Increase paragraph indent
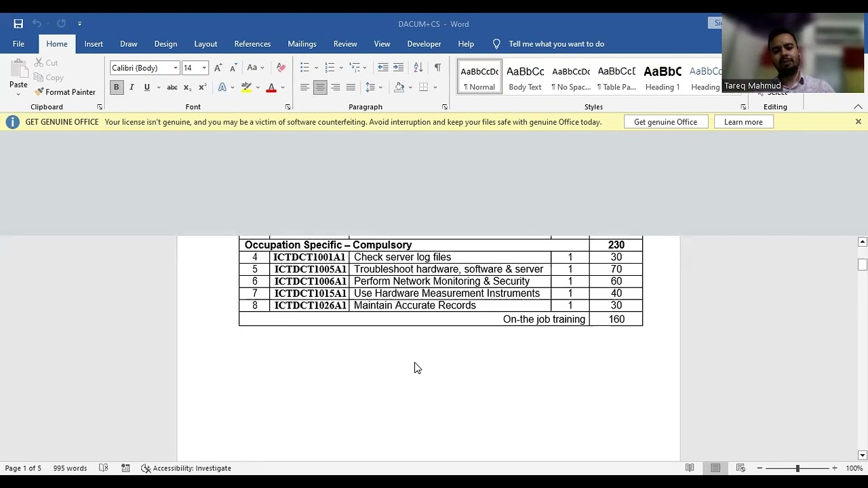Image resolution: width=868 pixels, height=488 pixels. click(398, 68)
